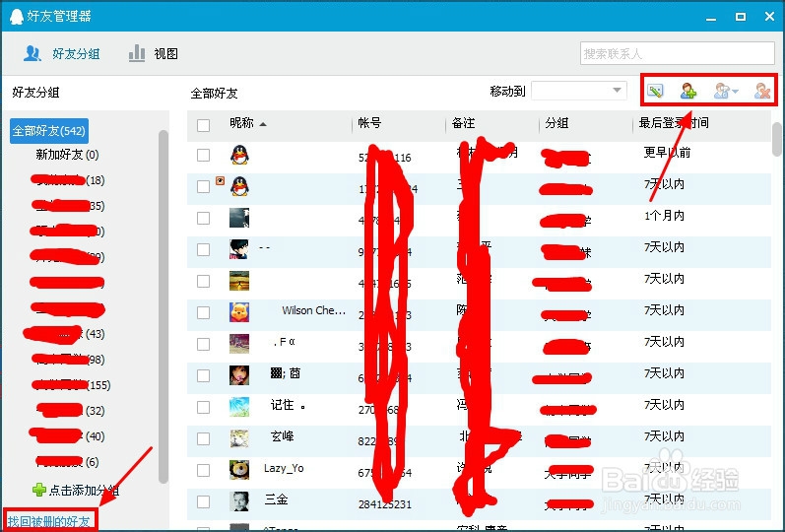This screenshot has width=785, height=532.
Task: Click the bar chart icon beside 视图
Action: coord(137,53)
